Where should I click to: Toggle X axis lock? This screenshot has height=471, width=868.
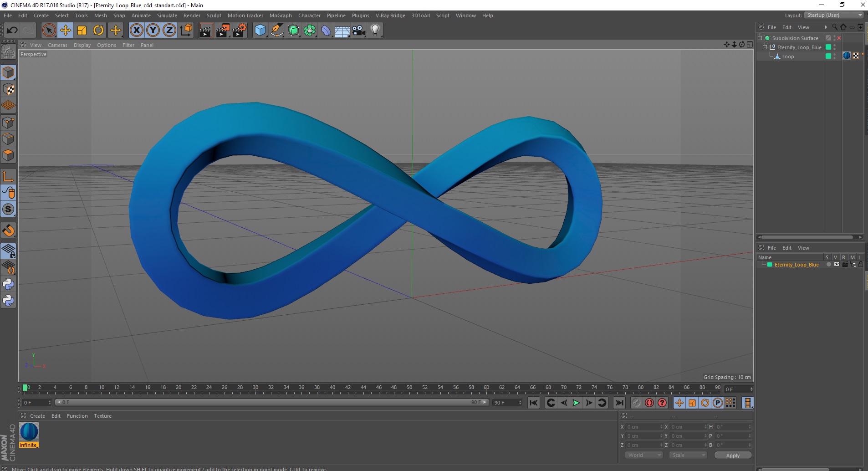coord(136,31)
